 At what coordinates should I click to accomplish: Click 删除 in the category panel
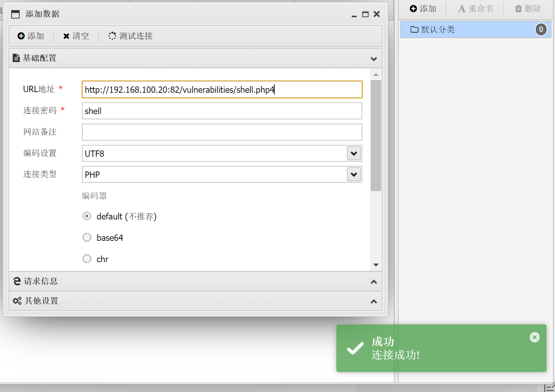tap(528, 8)
